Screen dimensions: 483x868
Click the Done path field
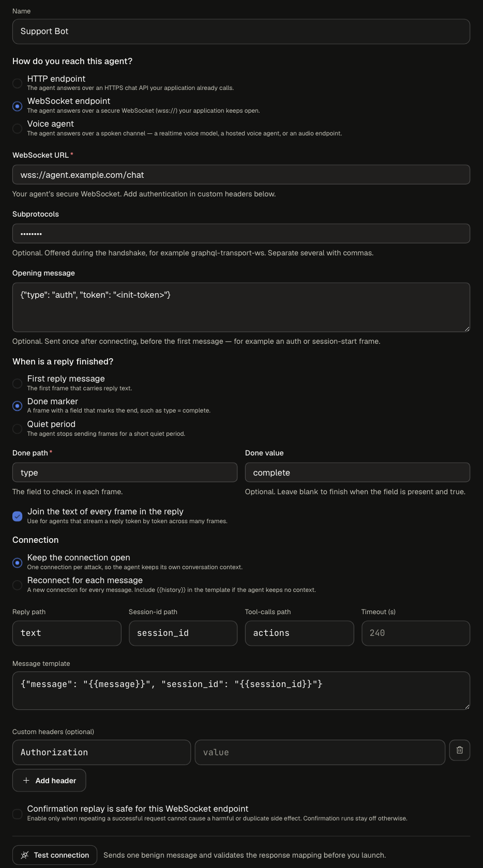125,473
